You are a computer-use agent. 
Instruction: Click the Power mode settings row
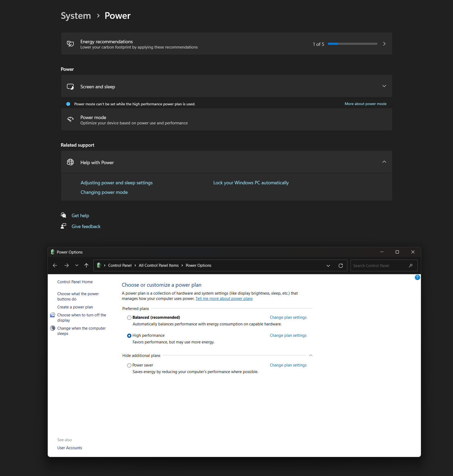(x=226, y=119)
